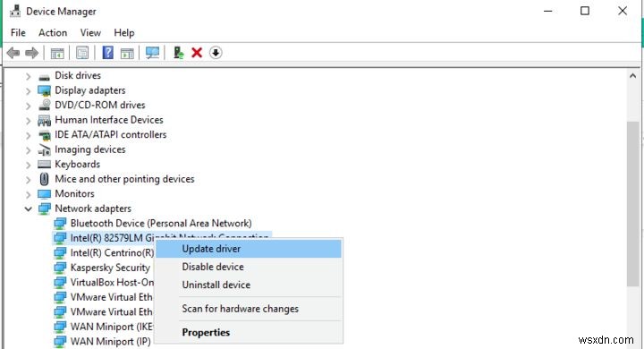Image resolution: width=644 pixels, height=349 pixels.
Task: Click the Keyboards category icon
Action: (45, 165)
